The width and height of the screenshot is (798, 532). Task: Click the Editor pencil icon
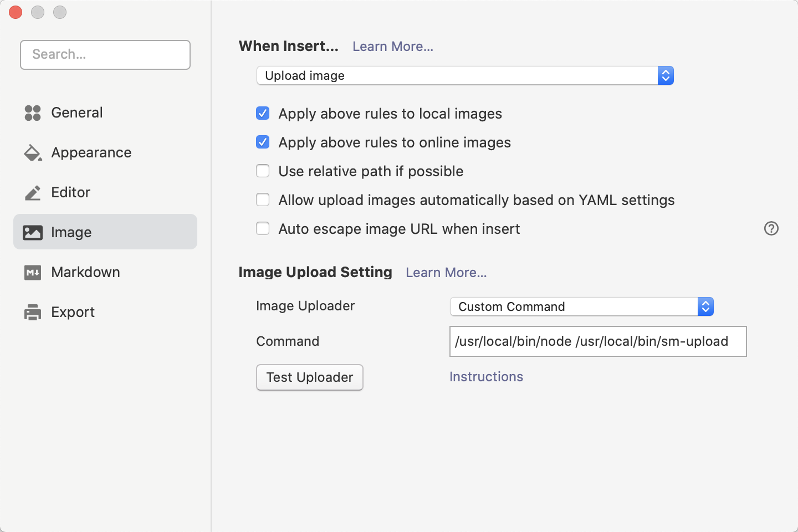click(x=33, y=193)
